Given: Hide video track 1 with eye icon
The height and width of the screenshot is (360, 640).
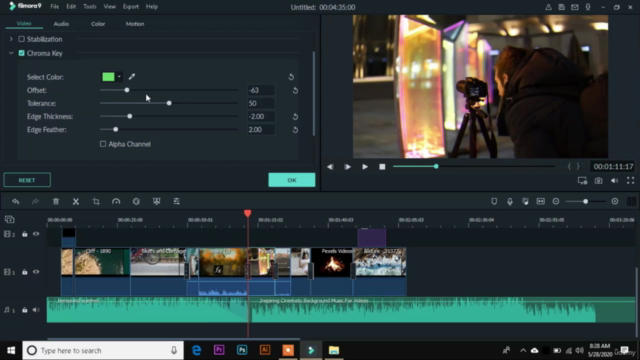Looking at the screenshot, I should [x=36, y=272].
